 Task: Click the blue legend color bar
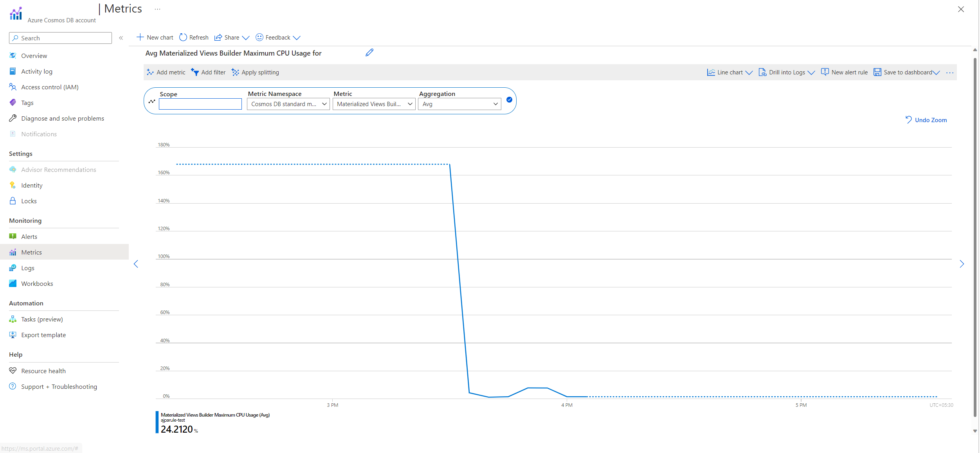(x=157, y=422)
